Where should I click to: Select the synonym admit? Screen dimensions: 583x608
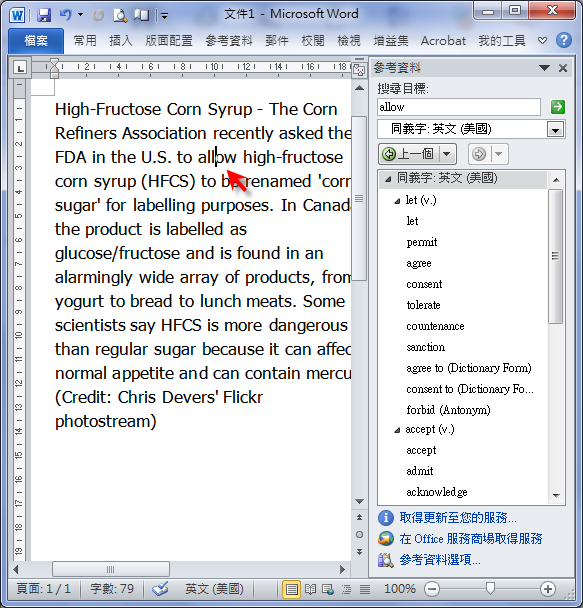click(420, 471)
